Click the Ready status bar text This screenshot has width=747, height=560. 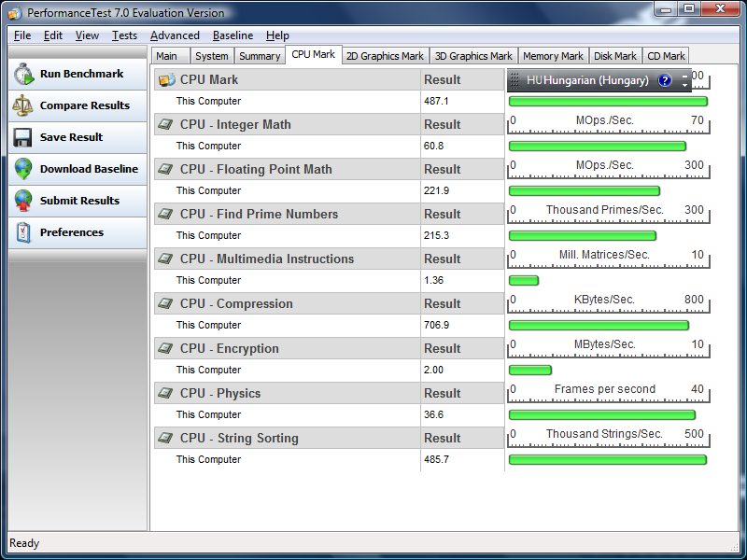pos(24,543)
